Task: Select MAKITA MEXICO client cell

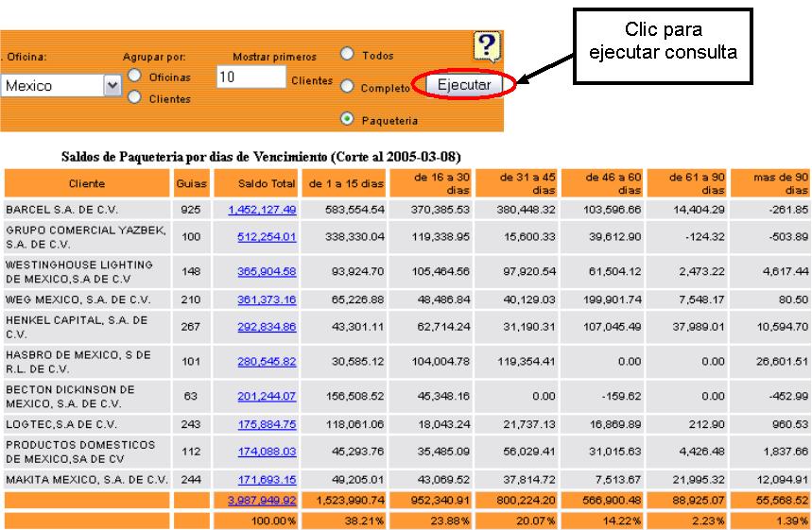Action: [87, 480]
